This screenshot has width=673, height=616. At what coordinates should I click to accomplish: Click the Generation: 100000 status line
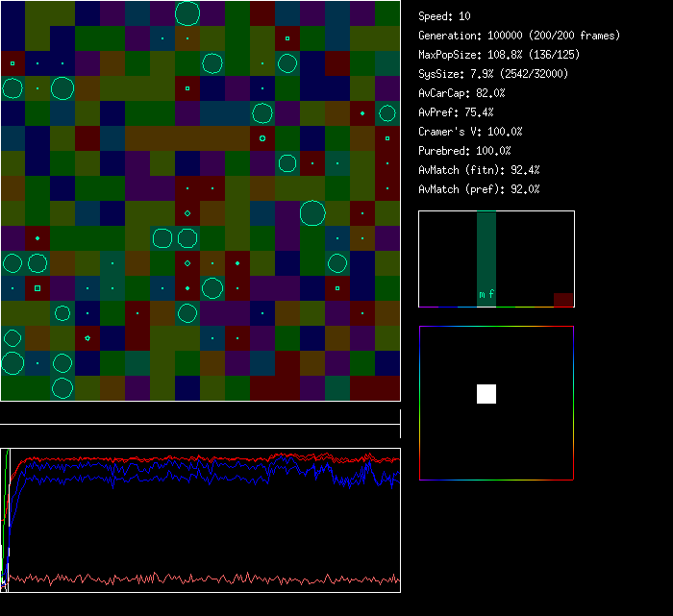click(519, 36)
